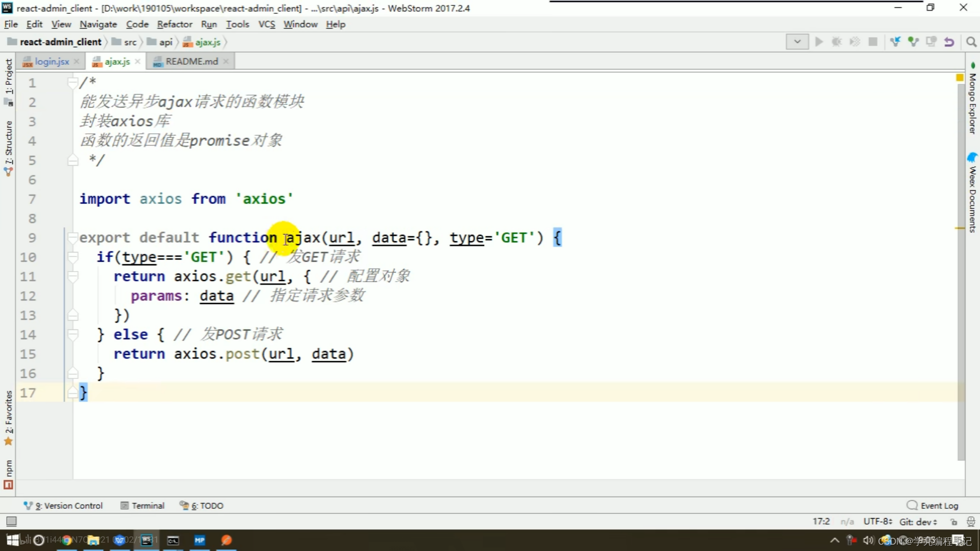Switch to the login.jsx tab
Image resolution: width=980 pixels, height=551 pixels.
pyautogui.click(x=52, y=61)
